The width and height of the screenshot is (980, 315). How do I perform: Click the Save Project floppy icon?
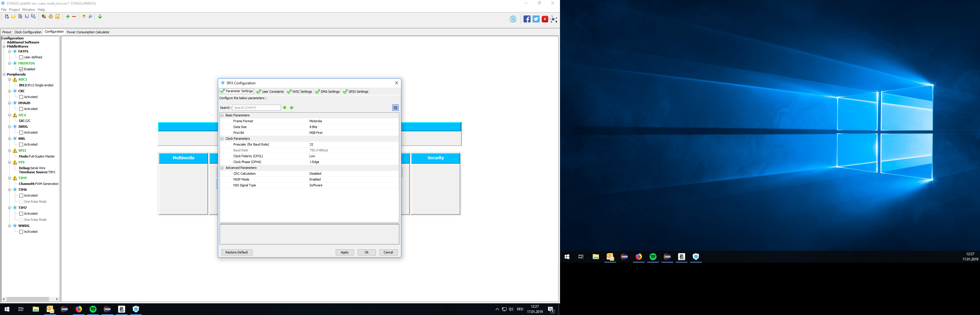click(27, 17)
